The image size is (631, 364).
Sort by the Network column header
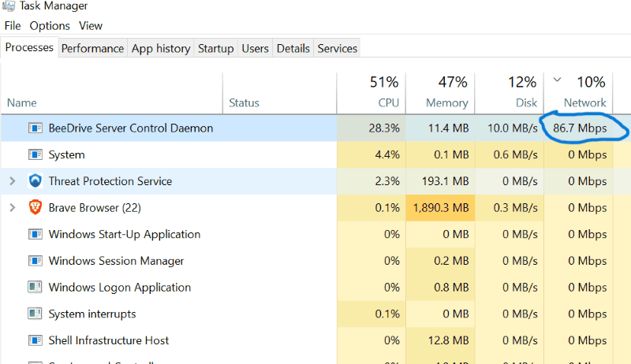click(x=579, y=93)
